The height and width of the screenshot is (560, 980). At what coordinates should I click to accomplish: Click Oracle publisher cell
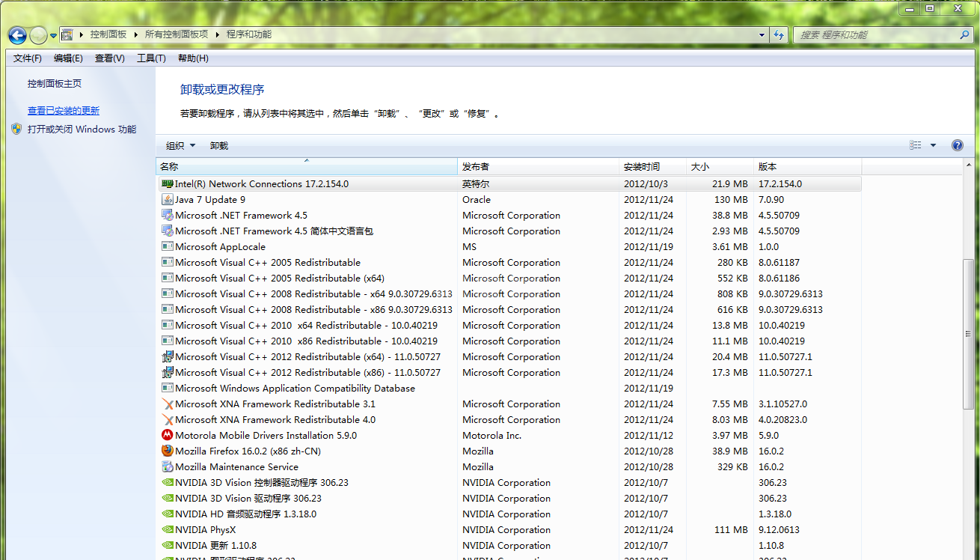coord(477,199)
